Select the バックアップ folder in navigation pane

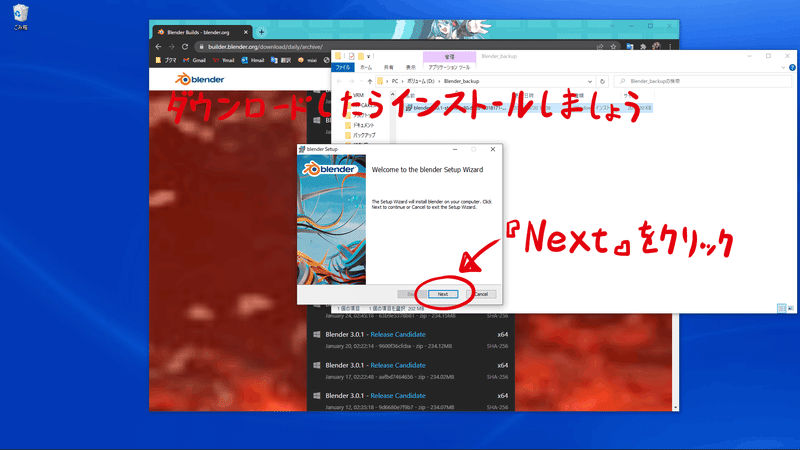(360, 135)
